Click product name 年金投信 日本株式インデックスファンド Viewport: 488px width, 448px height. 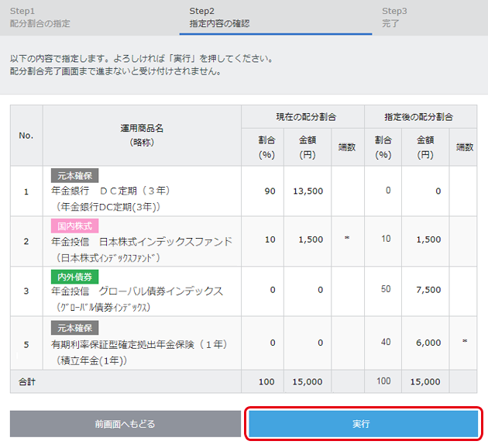click(x=142, y=241)
